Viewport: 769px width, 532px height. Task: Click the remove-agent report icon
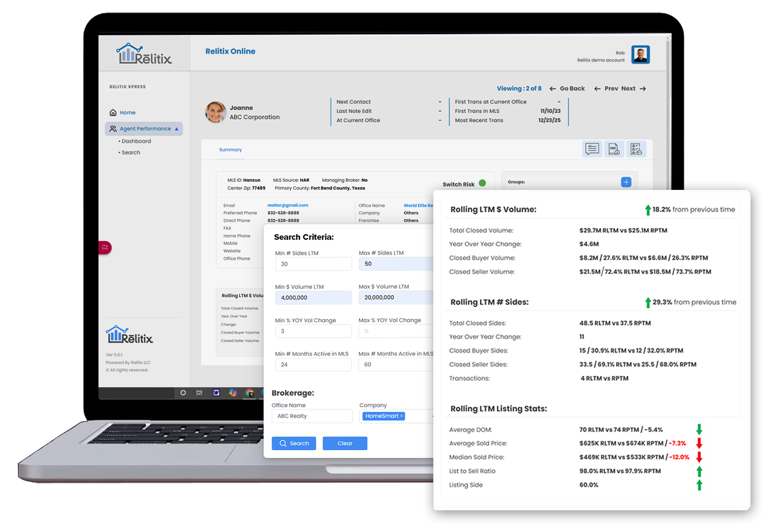[x=636, y=149]
